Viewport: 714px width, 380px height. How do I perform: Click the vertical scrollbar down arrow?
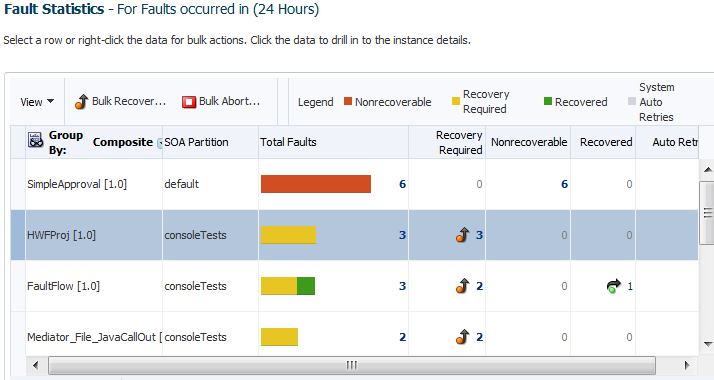[x=708, y=344]
